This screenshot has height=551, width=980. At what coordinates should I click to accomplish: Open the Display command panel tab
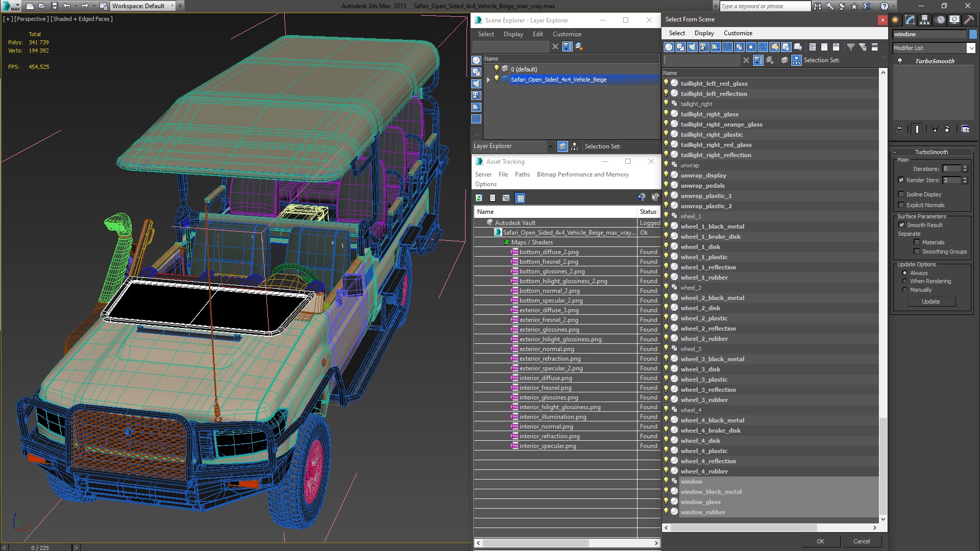pyautogui.click(x=954, y=20)
